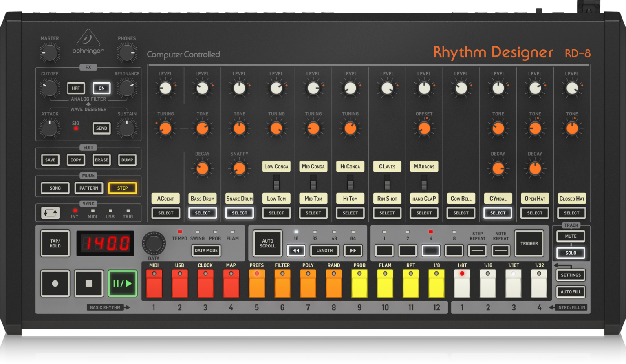
Task: Click the record button with circle icon
Action: tap(55, 283)
